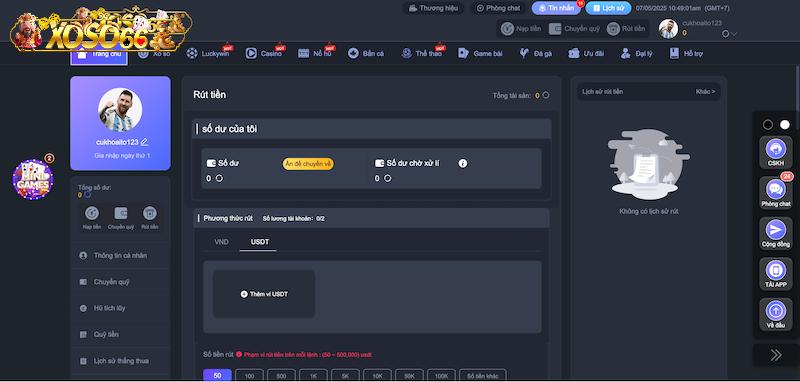Open Lịch sử history button
This screenshot has height=382, width=800.
point(608,8)
